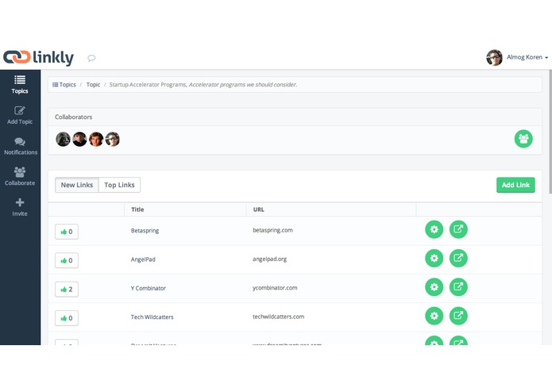Viewport: 552px width, 392px height.
Task: Go to Topic breadcrumb link
Action: (x=93, y=85)
